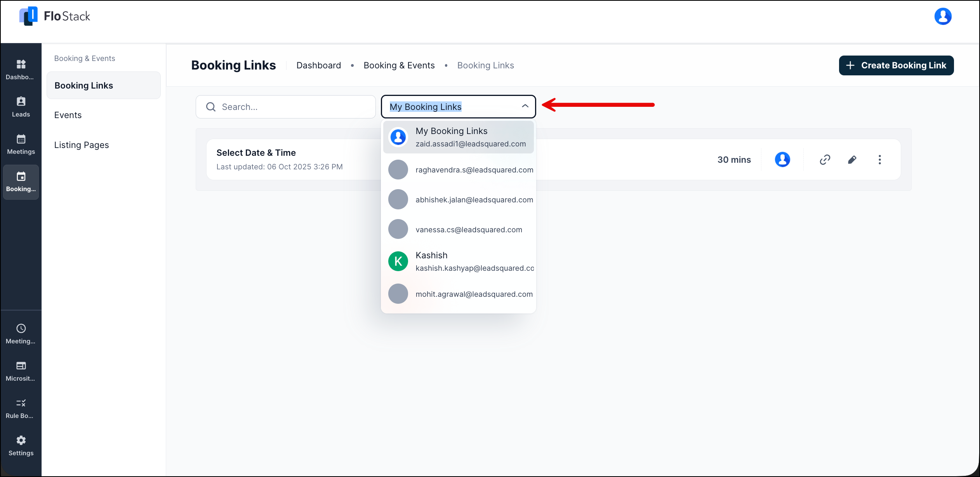Open the user profile avatar in header
980x477 pixels.
click(x=943, y=16)
